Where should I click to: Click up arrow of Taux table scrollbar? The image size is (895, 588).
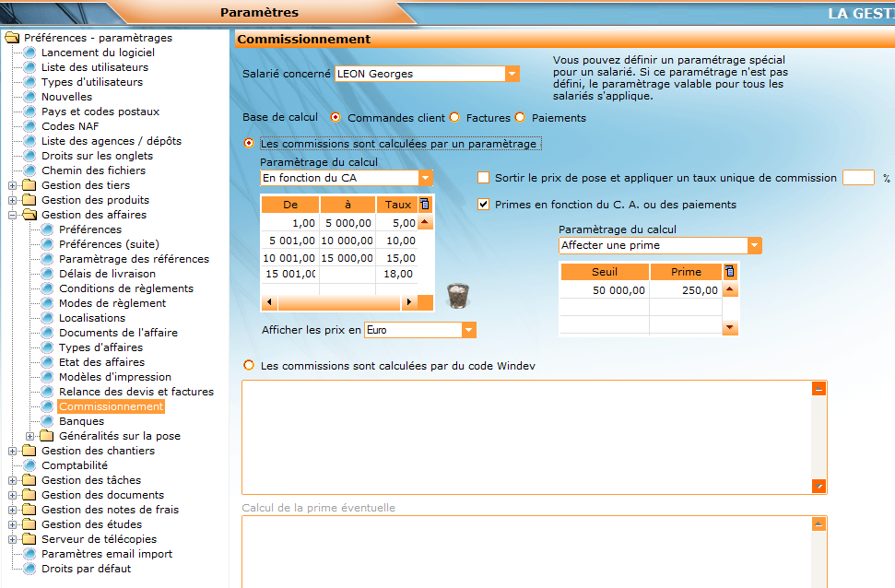click(x=425, y=221)
